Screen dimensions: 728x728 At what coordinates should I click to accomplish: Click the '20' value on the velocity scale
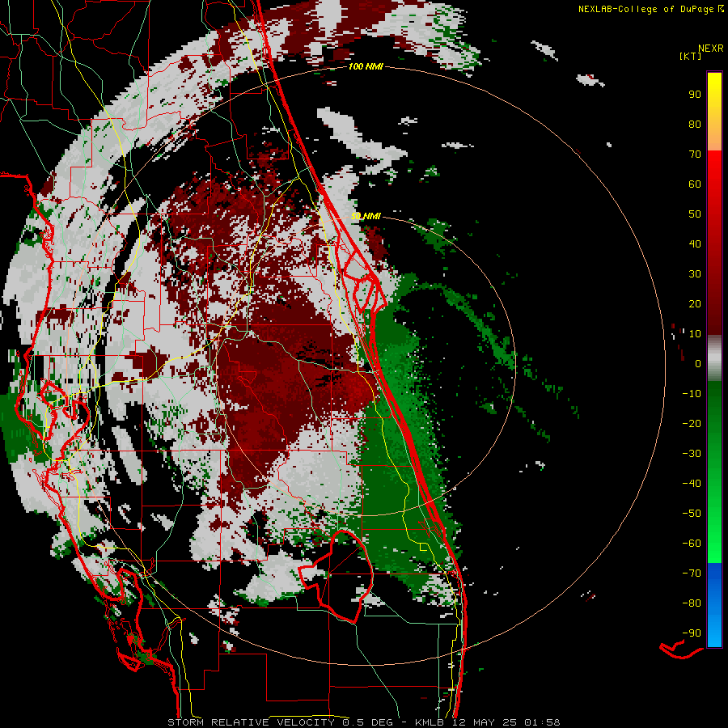click(695, 303)
